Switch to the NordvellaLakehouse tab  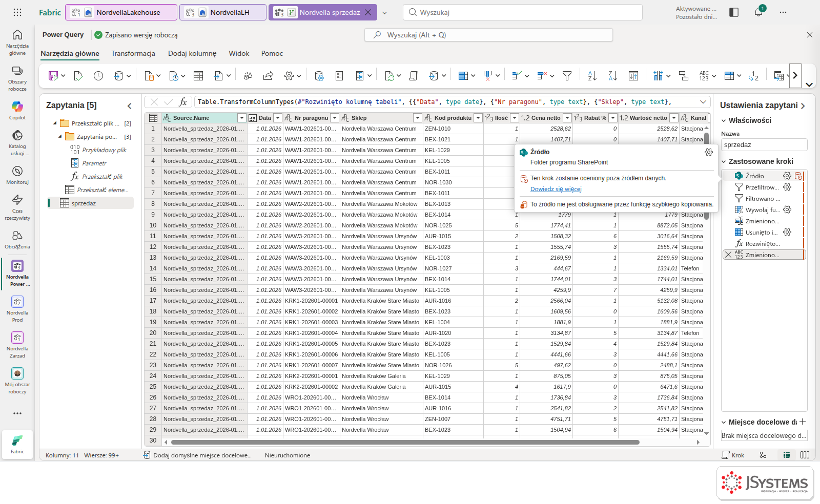tap(121, 12)
